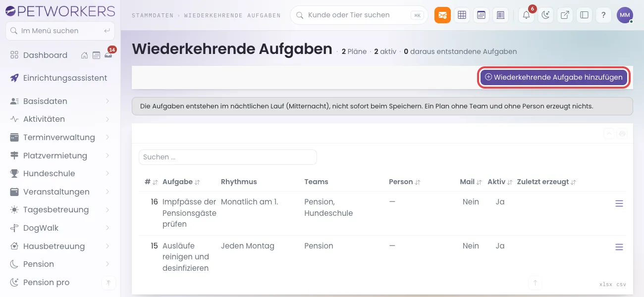Collapse the table panel with the up chevron
The height and width of the screenshot is (297, 644).
point(609,134)
